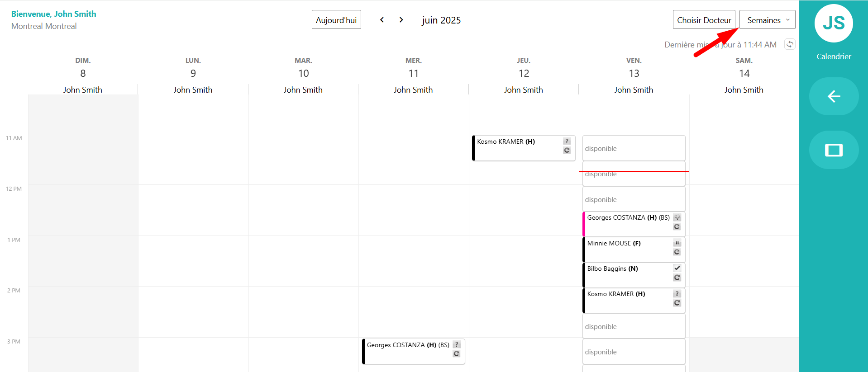Click thumbs-down icon on Georges COSTANZA Friday appointment
Viewport: 868px width, 372px height.
point(677,217)
